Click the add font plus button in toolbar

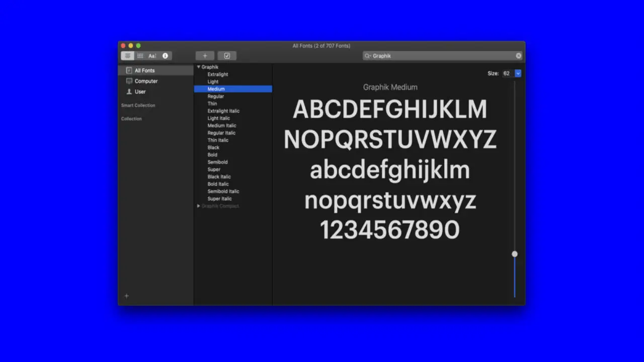point(205,56)
